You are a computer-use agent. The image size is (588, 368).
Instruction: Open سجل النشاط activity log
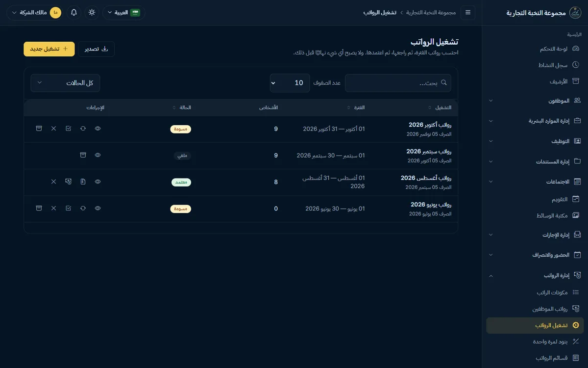point(535,65)
